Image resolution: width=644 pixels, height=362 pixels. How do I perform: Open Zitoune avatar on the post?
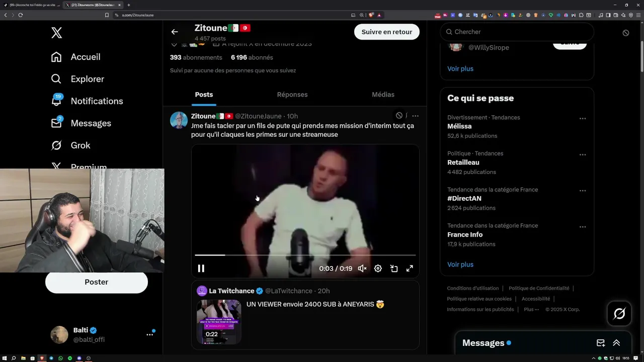pos(179,120)
